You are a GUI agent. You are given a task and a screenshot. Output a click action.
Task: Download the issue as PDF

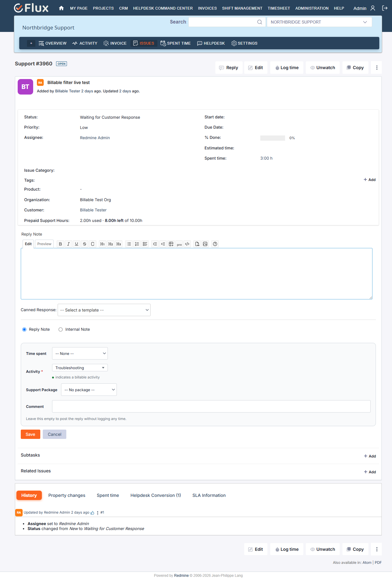click(x=378, y=563)
